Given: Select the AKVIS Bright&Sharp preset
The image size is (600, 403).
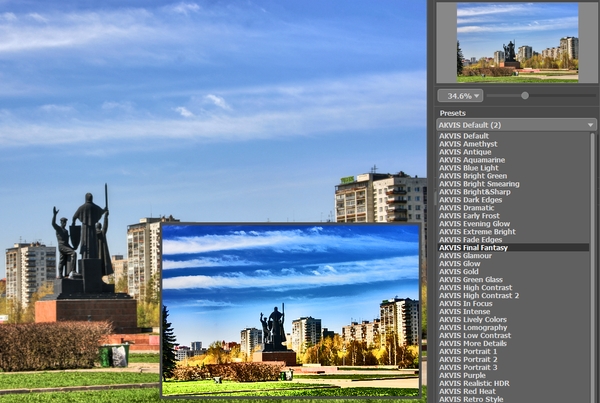Looking at the screenshot, I should [x=513, y=192].
